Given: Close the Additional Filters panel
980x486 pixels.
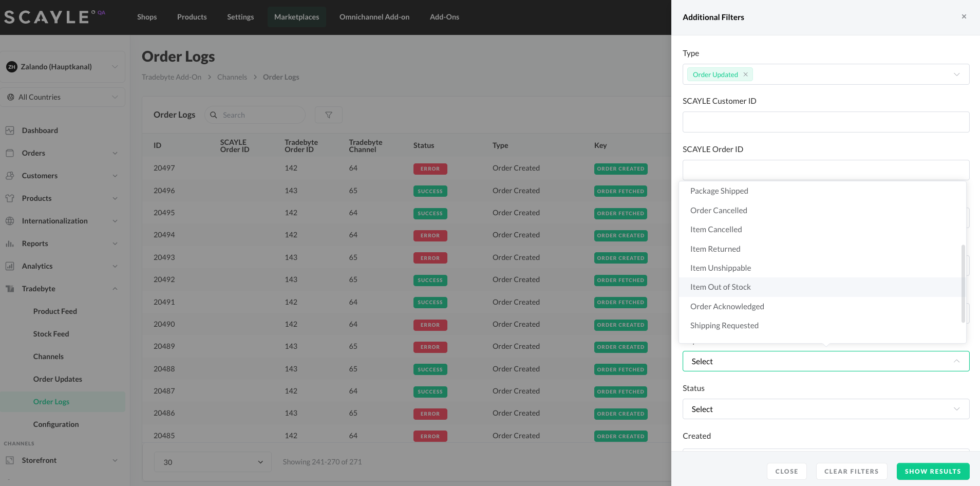Looking at the screenshot, I should pyautogui.click(x=964, y=16).
